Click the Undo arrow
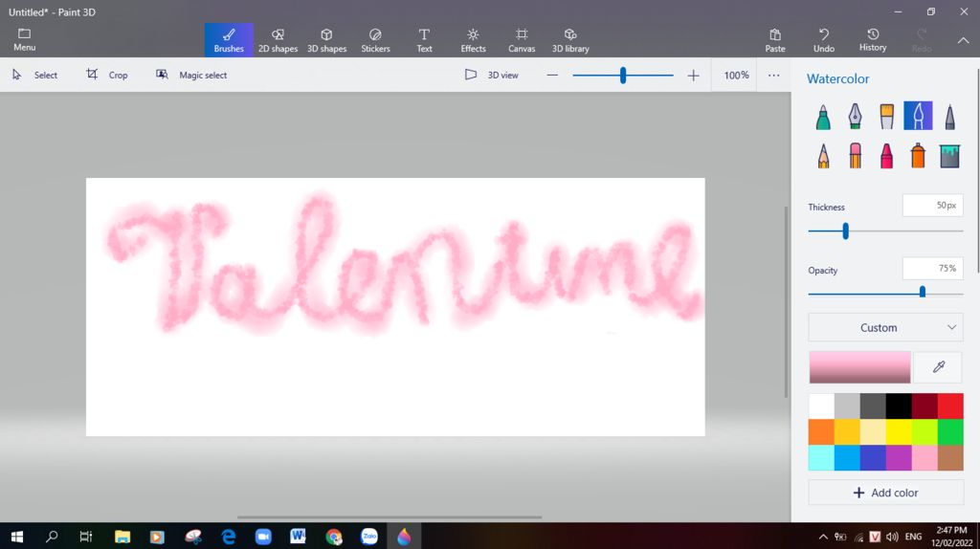Image resolution: width=980 pixels, height=549 pixels. 824,40
